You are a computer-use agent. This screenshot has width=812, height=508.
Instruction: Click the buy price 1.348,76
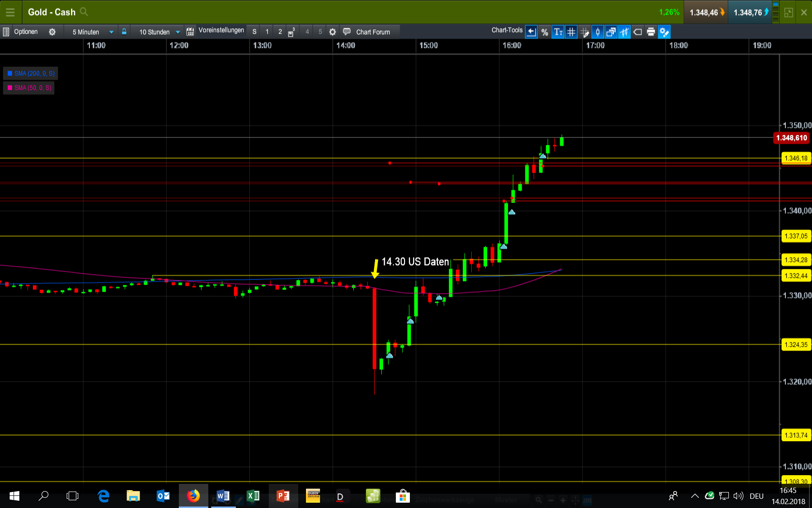(751, 12)
